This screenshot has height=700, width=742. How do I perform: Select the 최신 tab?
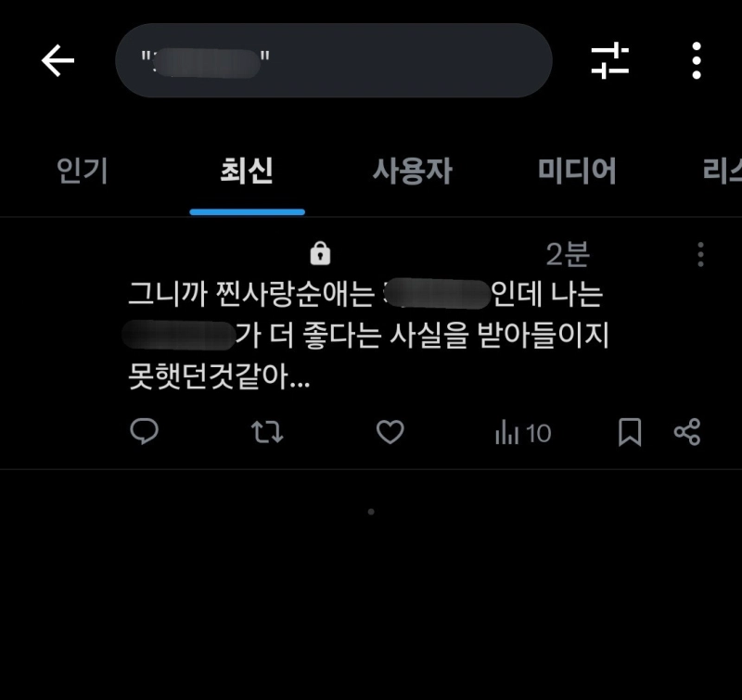tap(247, 171)
